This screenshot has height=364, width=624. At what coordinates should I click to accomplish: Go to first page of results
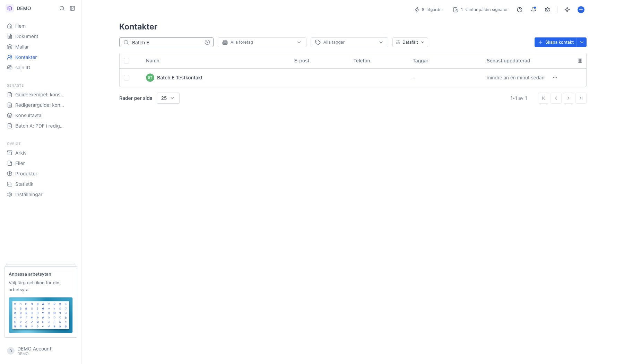point(544,98)
